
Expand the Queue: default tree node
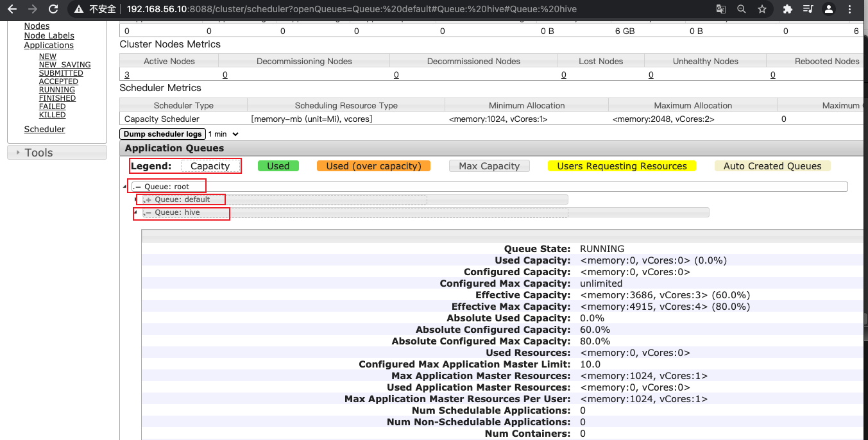click(x=135, y=199)
